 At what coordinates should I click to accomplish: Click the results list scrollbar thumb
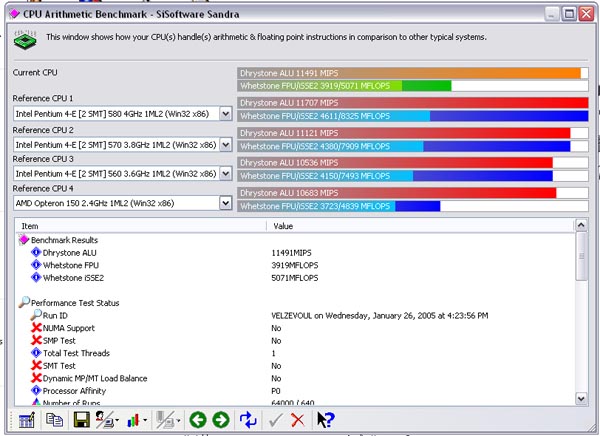[x=581, y=256]
